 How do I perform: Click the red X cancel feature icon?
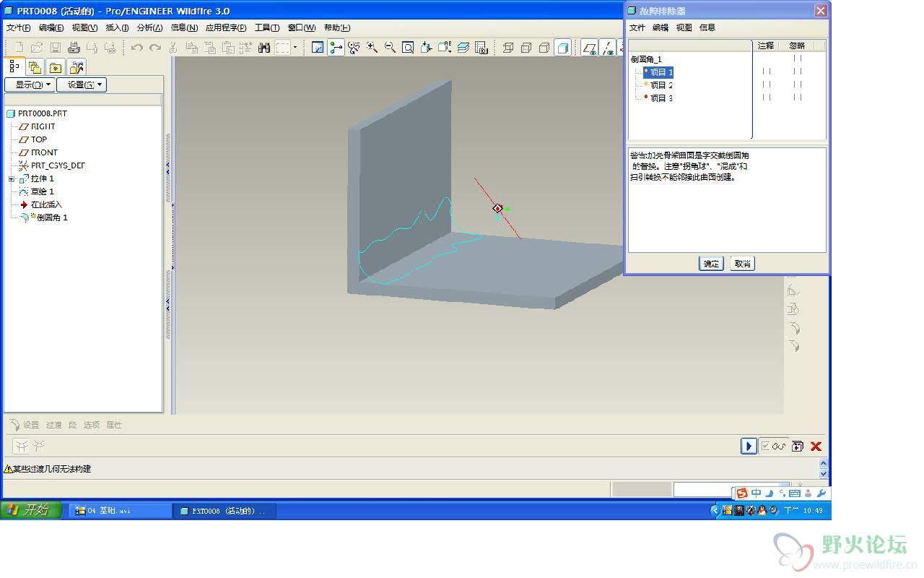(816, 447)
